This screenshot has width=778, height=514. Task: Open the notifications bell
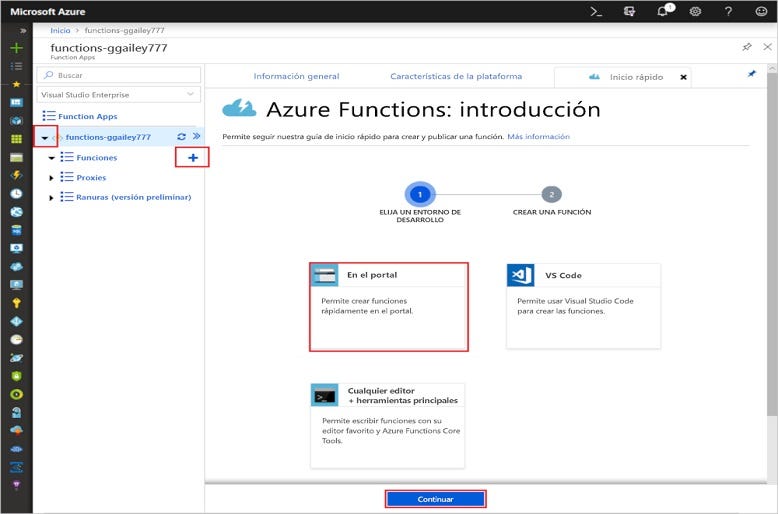coord(663,11)
